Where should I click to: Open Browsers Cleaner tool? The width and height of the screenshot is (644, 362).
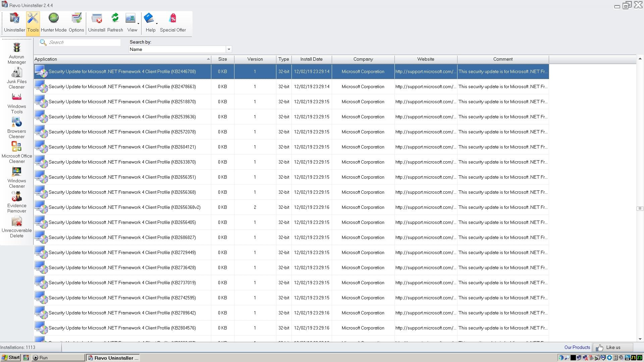[17, 127]
